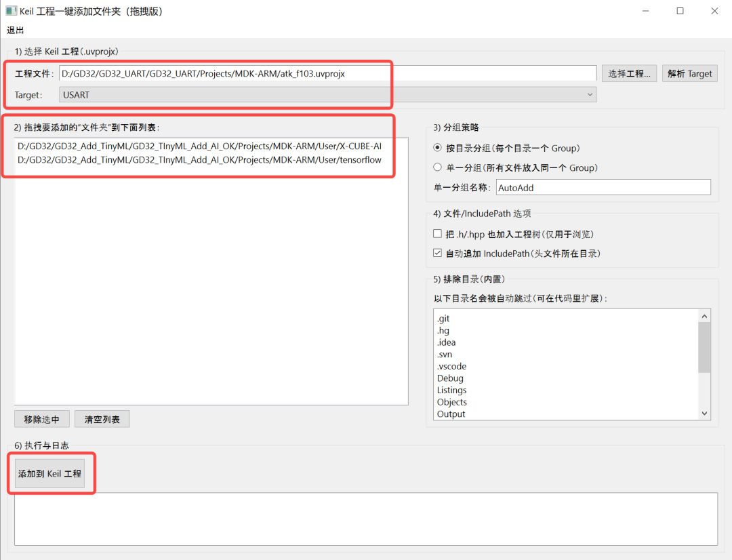
Task: Click the app icon in the title bar
Action: [x=12, y=11]
